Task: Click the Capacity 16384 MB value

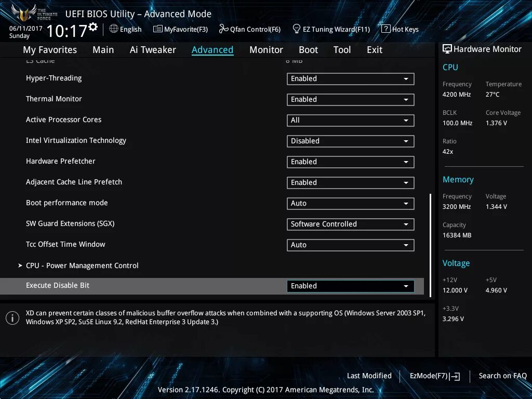Action: click(x=457, y=235)
